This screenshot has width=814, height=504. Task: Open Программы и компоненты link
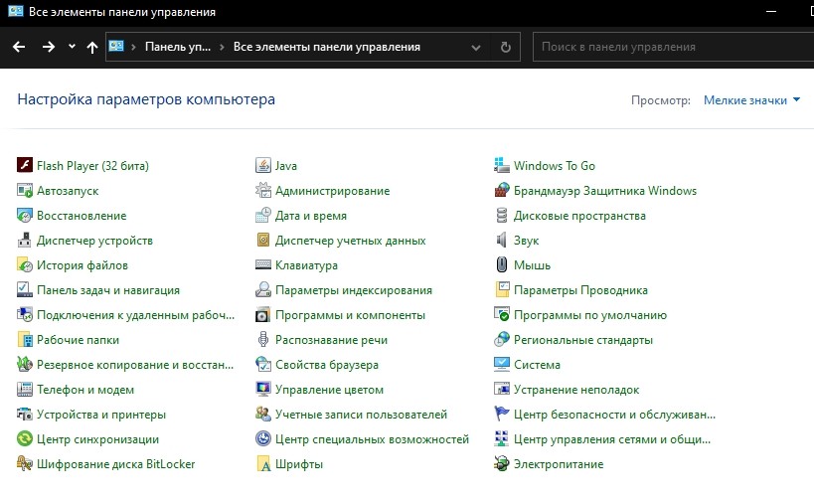[350, 315]
